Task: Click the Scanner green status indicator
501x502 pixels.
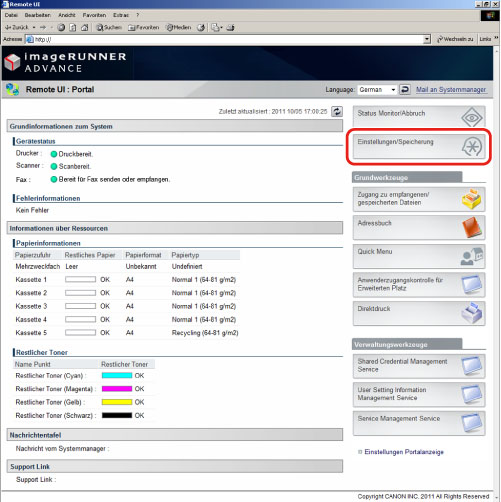Action: [54, 166]
